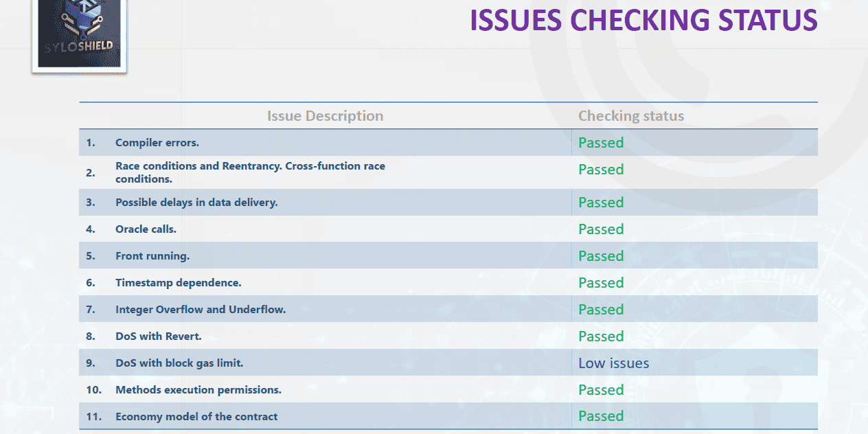Screen dimensions: 868x434
Task: Click Methods execution permissions entry
Action: [x=448, y=390]
